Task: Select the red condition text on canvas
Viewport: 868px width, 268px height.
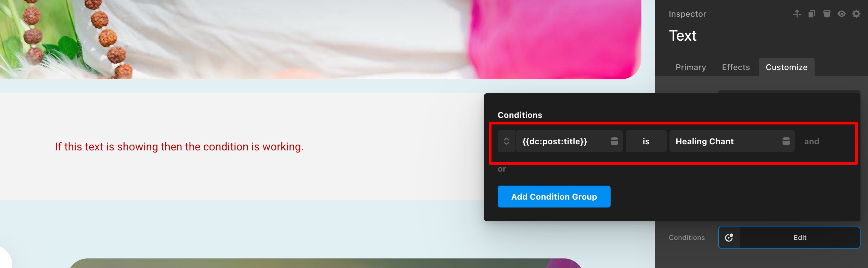Action: (x=179, y=147)
